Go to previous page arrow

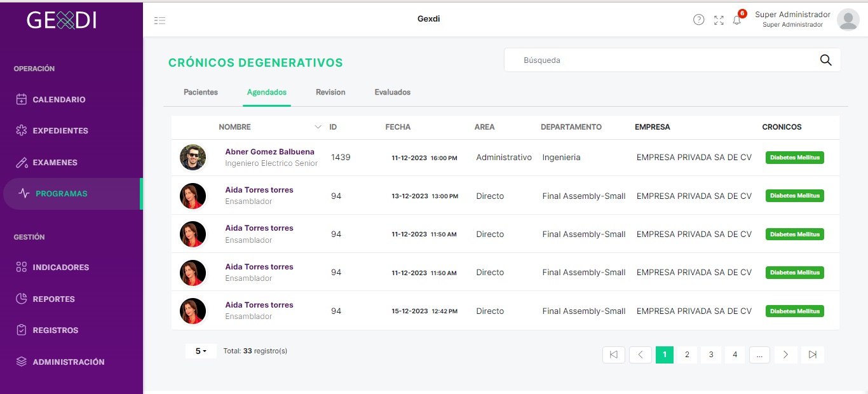pos(641,355)
